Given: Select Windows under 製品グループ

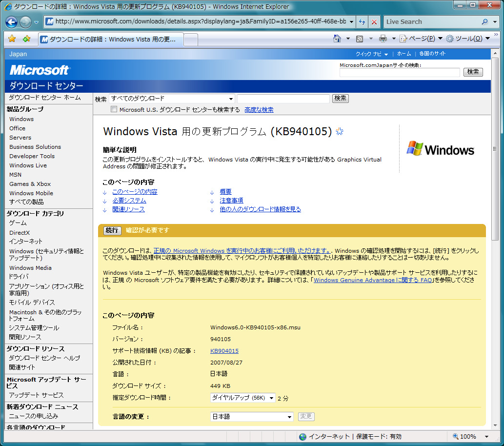Looking at the screenshot, I should click(21, 119).
